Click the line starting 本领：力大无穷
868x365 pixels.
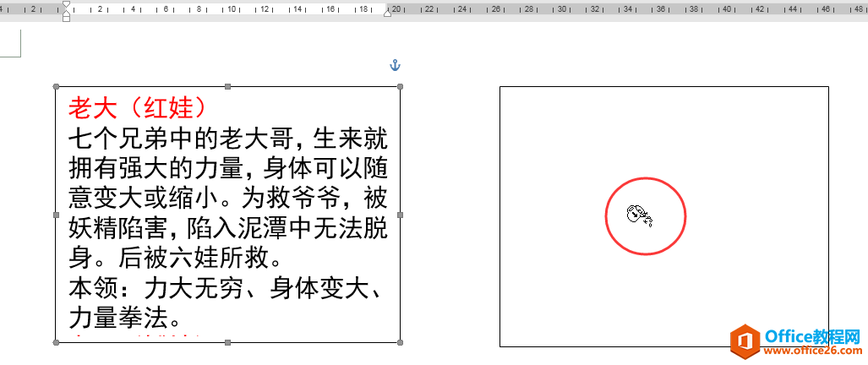click(x=226, y=289)
